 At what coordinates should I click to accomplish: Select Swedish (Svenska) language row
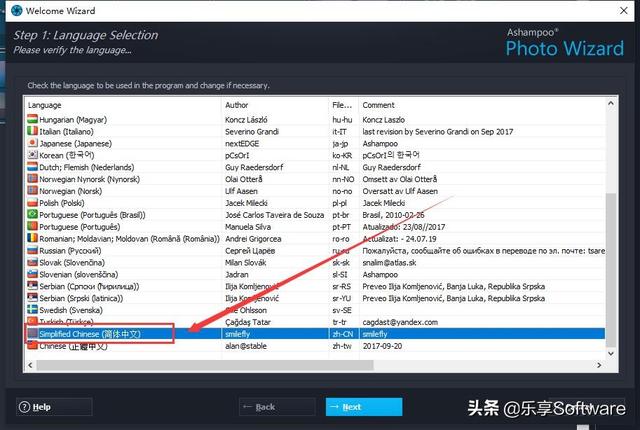315,310
